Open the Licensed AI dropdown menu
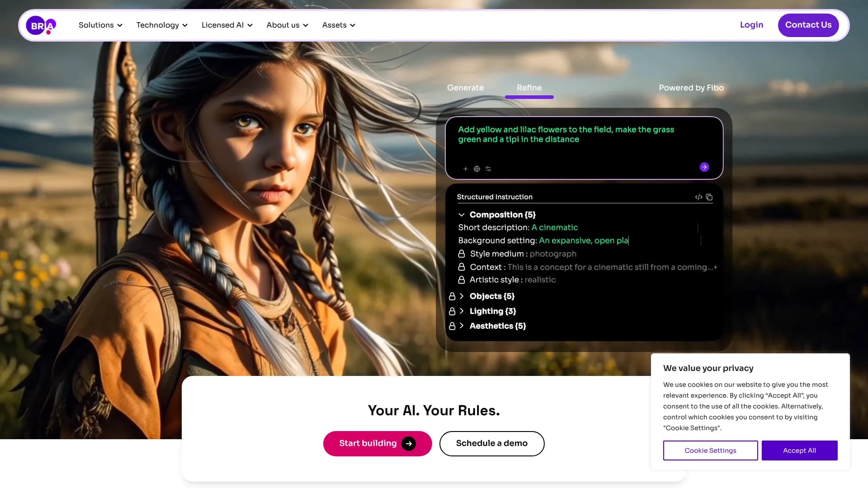 227,25
